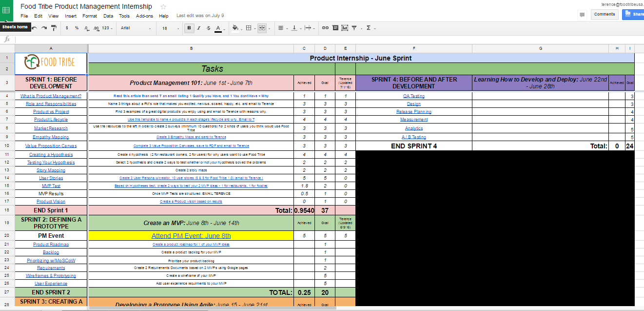The height and width of the screenshot is (311, 644).
Task: Open merge cells dropdown
Action: [263, 28]
